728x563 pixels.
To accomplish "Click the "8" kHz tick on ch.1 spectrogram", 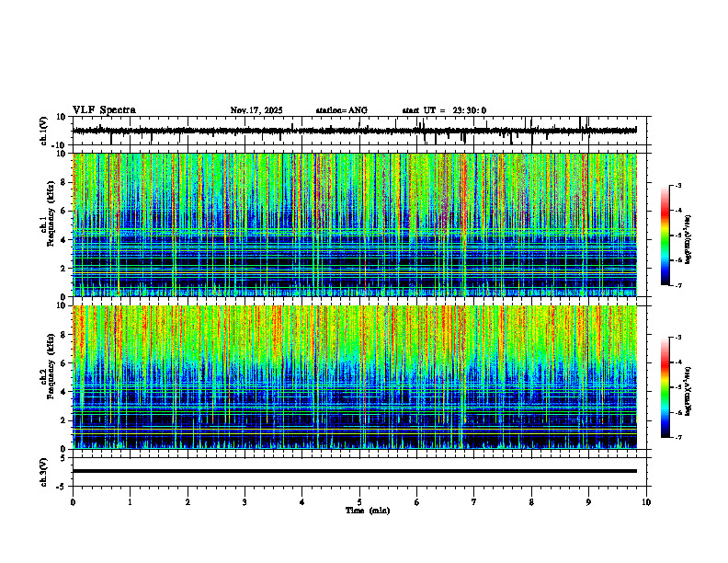I will [63, 182].
